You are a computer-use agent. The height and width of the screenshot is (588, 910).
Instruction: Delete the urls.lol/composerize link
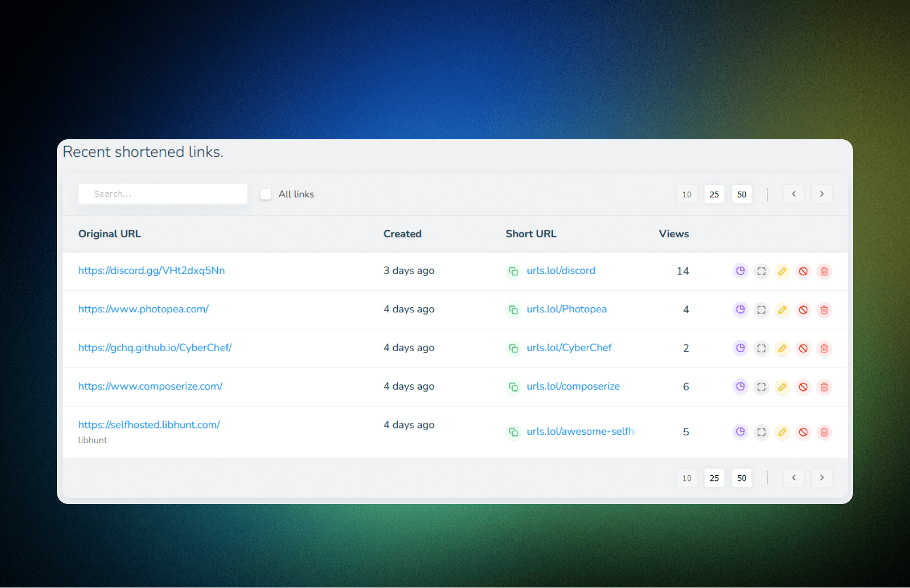coord(824,387)
